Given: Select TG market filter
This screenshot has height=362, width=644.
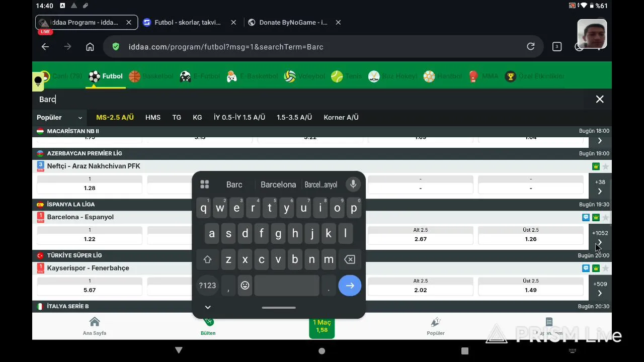Looking at the screenshot, I should (177, 117).
